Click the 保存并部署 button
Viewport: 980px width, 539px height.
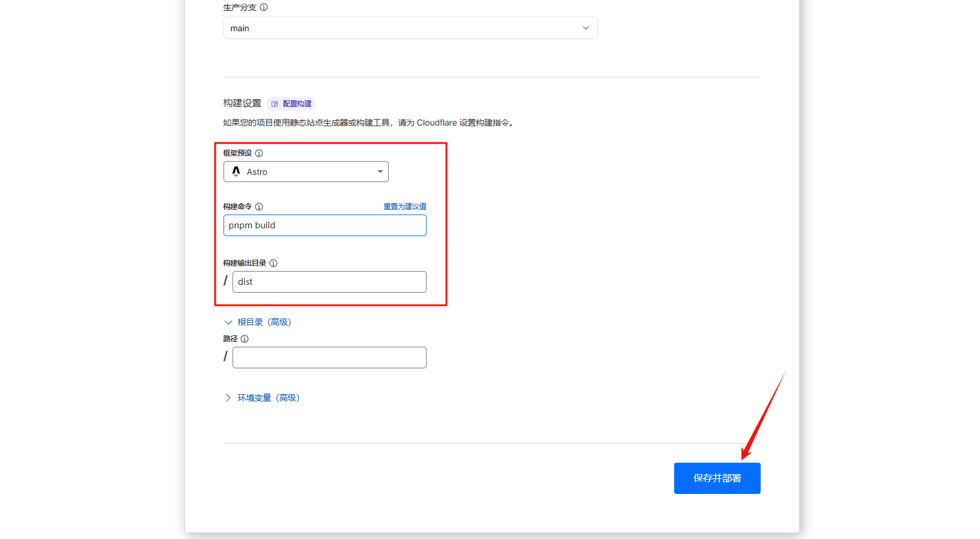[717, 478]
